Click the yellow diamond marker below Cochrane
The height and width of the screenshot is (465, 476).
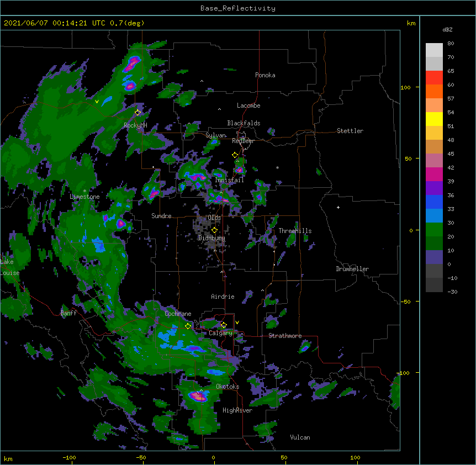pos(188,326)
